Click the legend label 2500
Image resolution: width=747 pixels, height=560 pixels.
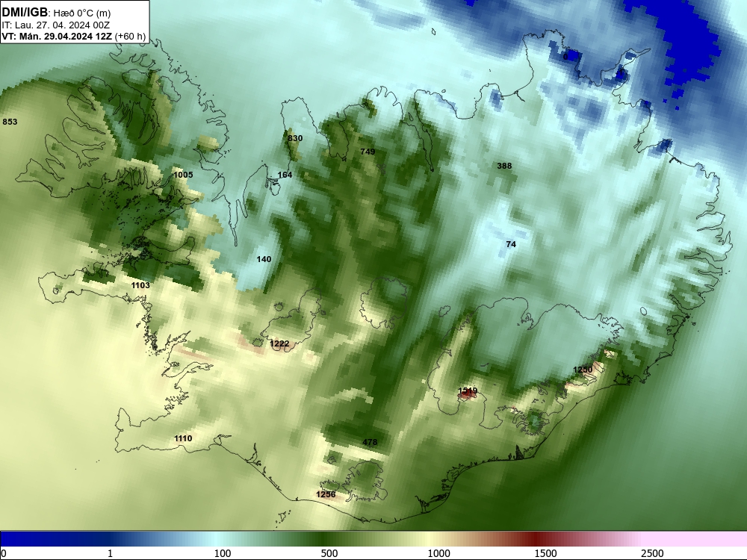pyautogui.click(x=652, y=553)
